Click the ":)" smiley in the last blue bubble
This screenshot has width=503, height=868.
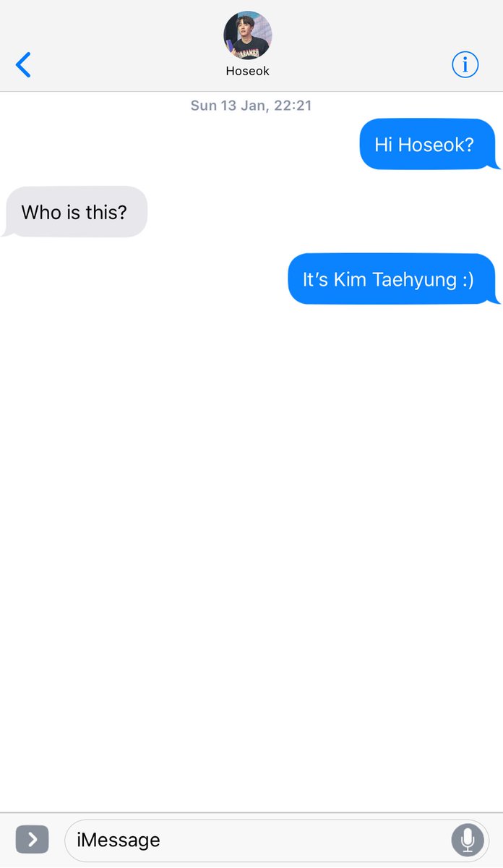[468, 280]
